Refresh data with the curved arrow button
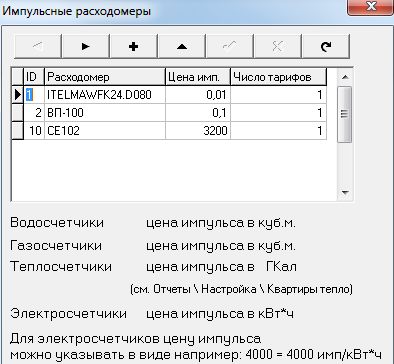Image resolution: width=394 pixels, height=364 pixels. click(x=326, y=46)
